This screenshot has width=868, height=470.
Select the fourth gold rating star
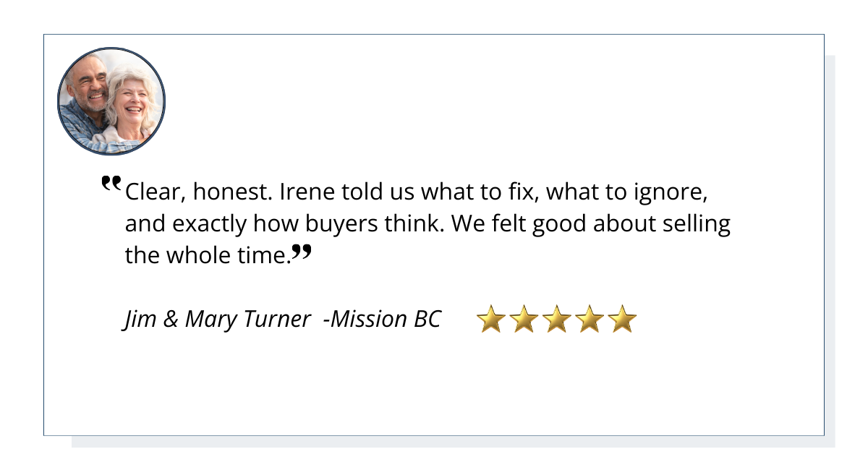pyautogui.click(x=589, y=319)
